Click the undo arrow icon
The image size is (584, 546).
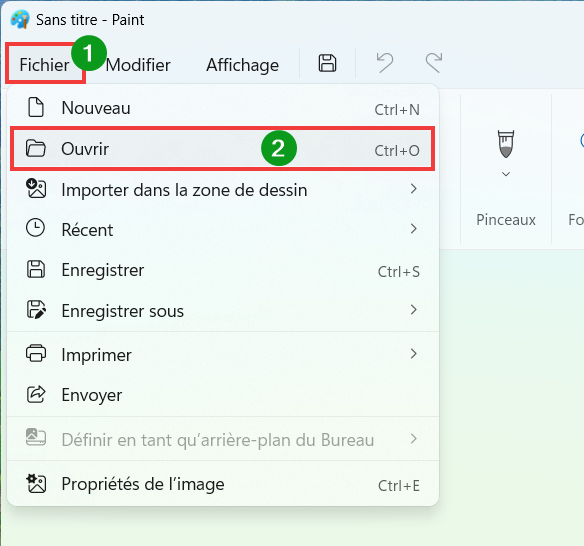click(385, 63)
